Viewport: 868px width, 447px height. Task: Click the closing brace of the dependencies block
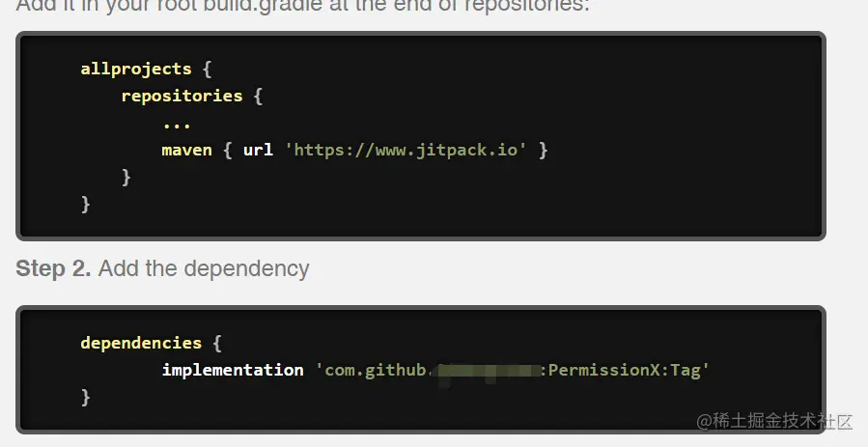(86, 397)
